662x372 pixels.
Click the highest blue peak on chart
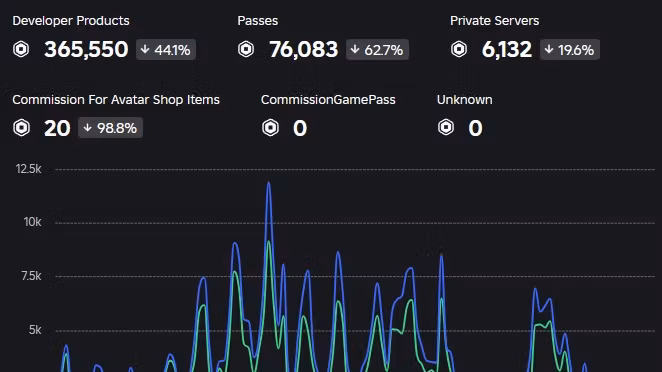(269, 183)
